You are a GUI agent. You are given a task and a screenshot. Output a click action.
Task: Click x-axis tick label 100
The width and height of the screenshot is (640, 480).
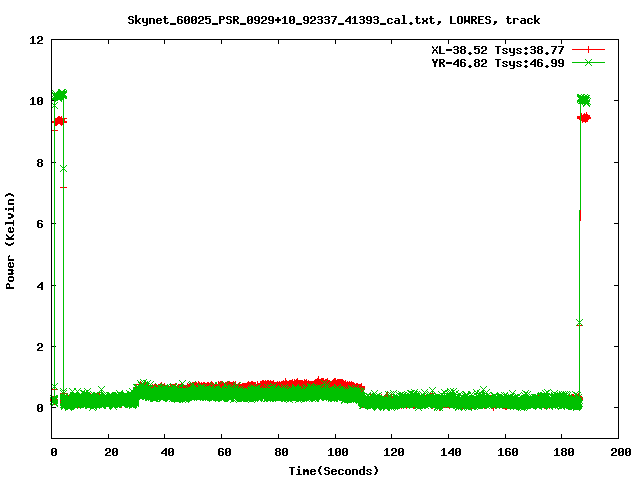338,452
